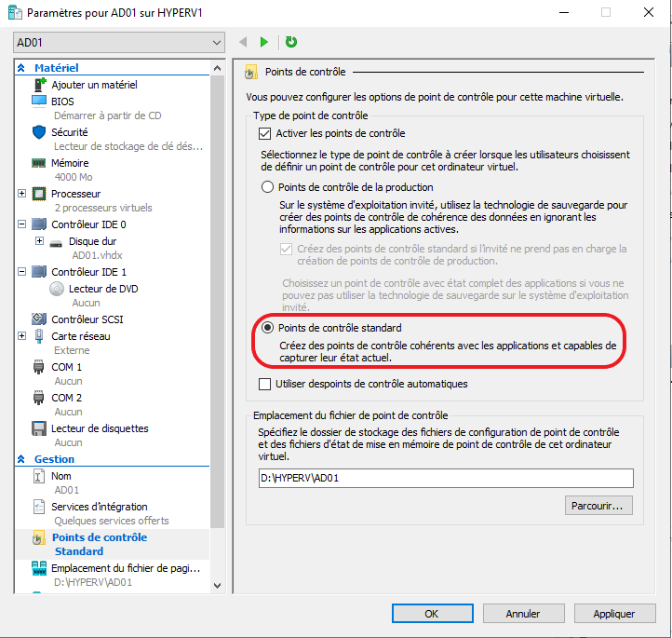
Task: Click the green start arrow icon
Action: click(x=264, y=42)
